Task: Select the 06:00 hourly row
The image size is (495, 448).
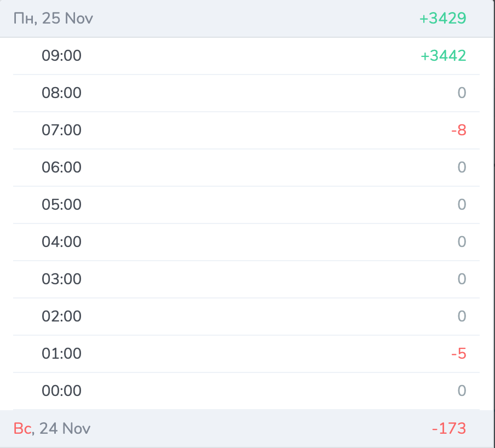Action: tap(246, 168)
